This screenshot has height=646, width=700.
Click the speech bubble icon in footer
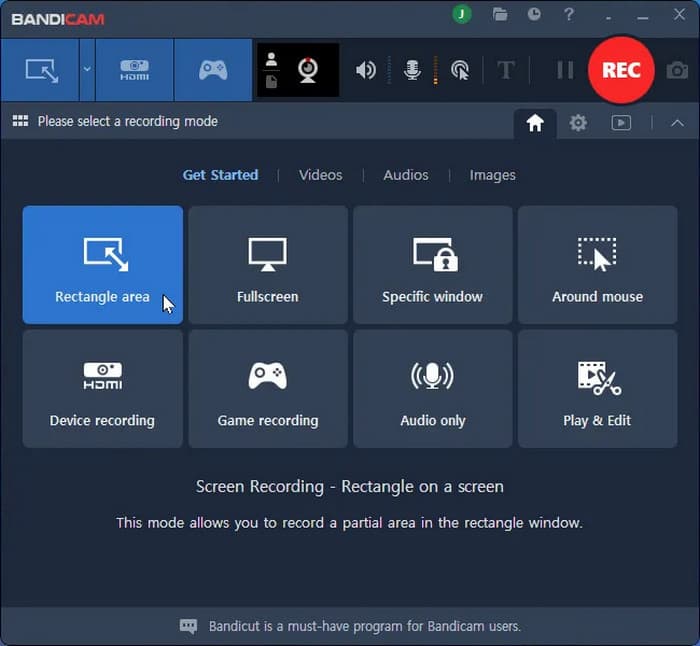pyautogui.click(x=188, y=626)
